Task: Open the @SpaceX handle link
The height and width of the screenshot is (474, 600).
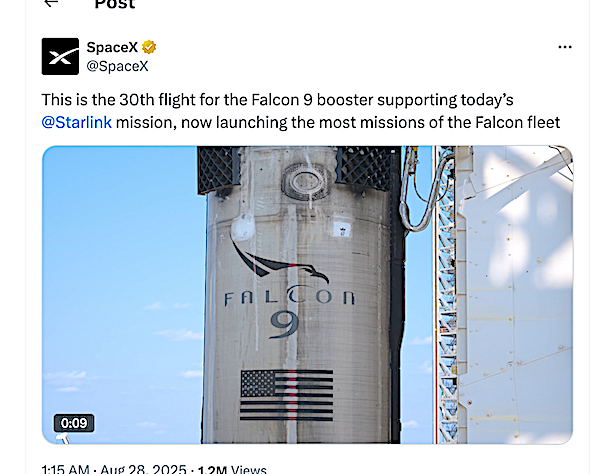Action: 116,65
